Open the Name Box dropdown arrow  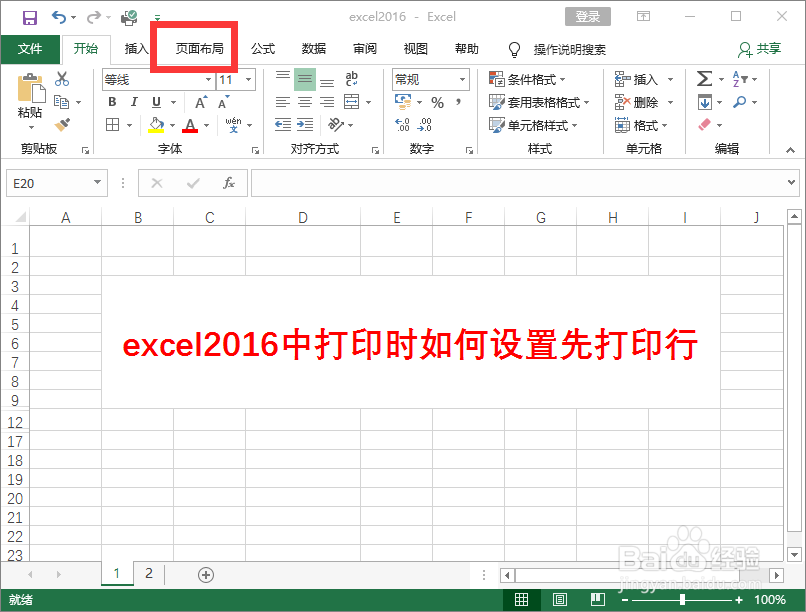coord(97,182)
